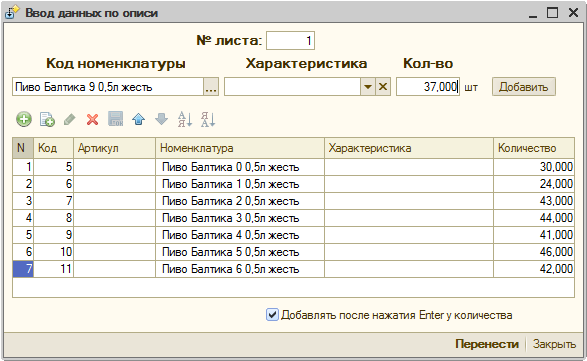
Task: Move row up with blue arrow
Action: click(139, 119)
